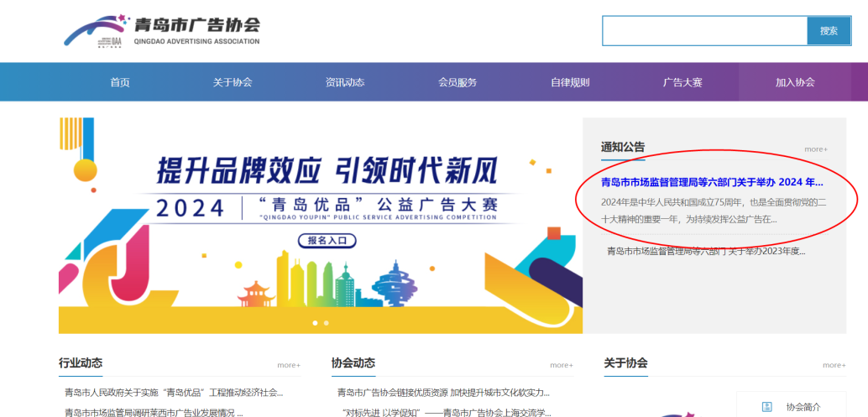The width and height of the screenshot is (868, 417).
Task: Click more+ next to 通知公告
Action: tap(816, 149)
